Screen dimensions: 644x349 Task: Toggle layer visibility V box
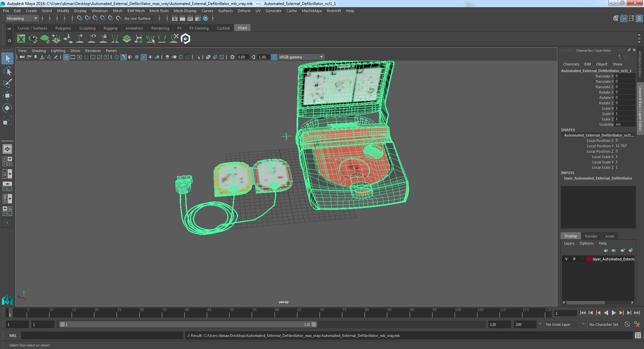567,259
